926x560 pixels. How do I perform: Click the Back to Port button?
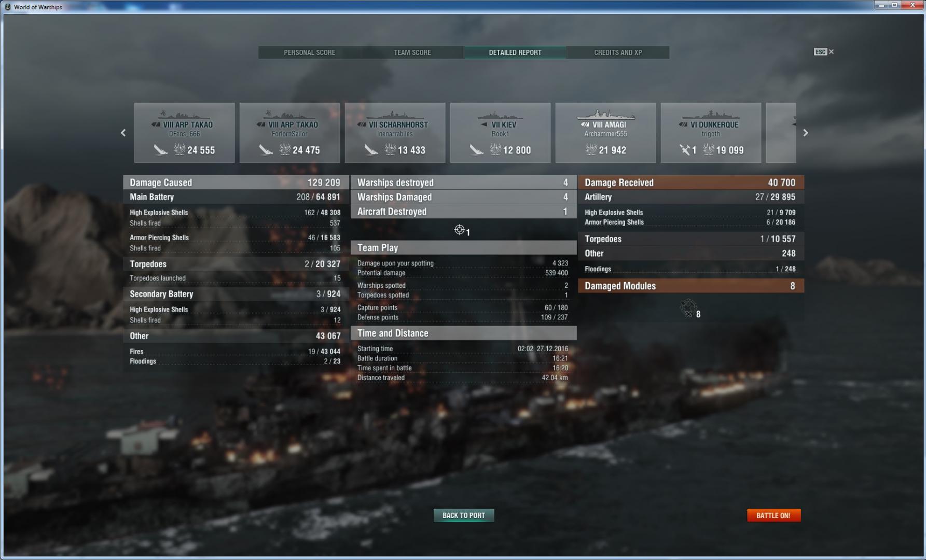point(464,515)
